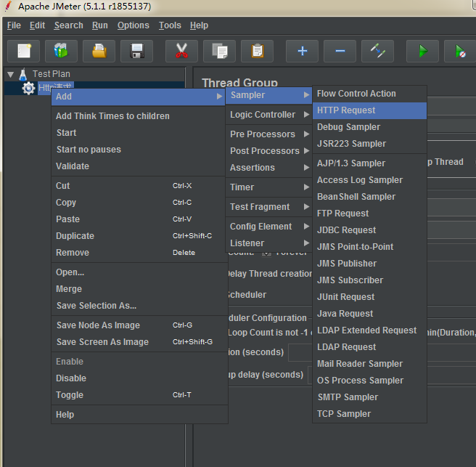Select JDBC Request sampler
This screenshot has width=476, height=467.
coord(369,230)
